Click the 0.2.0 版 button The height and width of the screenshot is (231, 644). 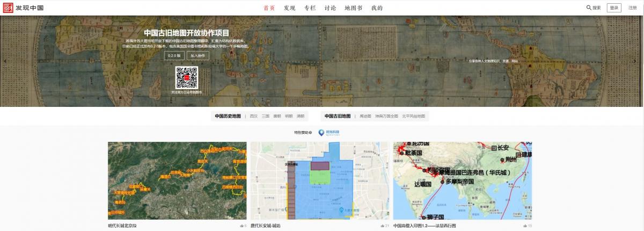(174, 55)
